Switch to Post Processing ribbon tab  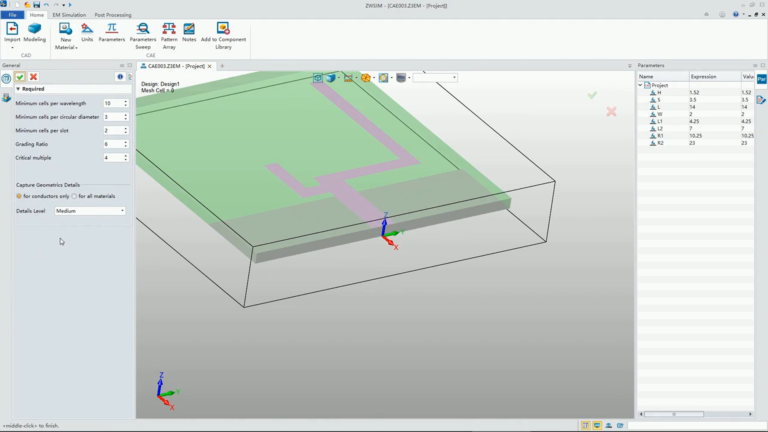[x=113, y=15]
